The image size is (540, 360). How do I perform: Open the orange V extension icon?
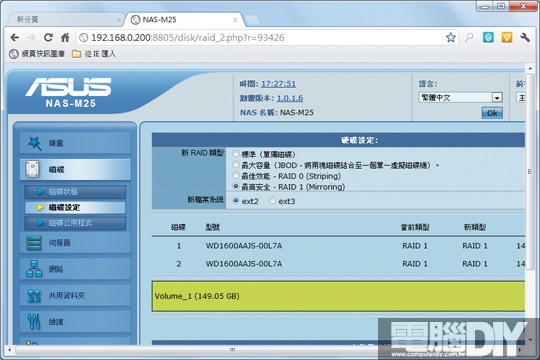tap(507, 37)
